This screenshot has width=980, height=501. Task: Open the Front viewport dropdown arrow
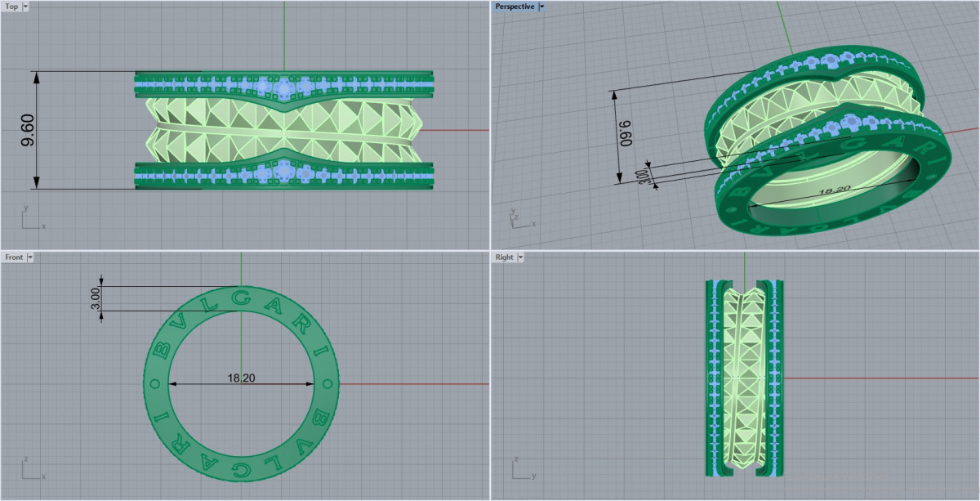pos(30,257)
